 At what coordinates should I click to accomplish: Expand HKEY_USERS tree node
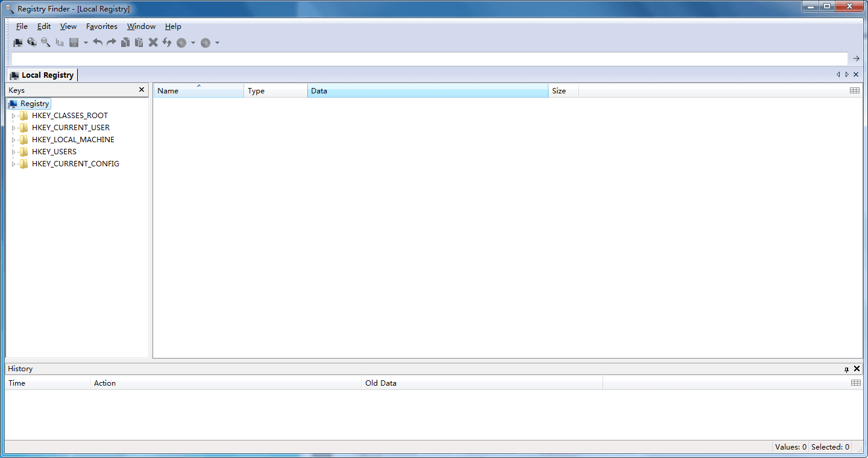point(13,152)
